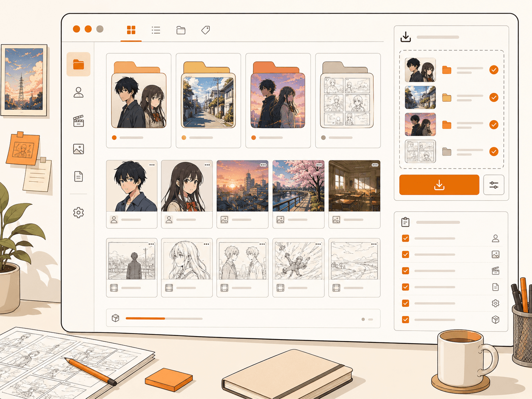Uncheck the checklist row with cube icon
This screenshot has height=399, width=532.
pyautogui.click(x=406, y=319)
